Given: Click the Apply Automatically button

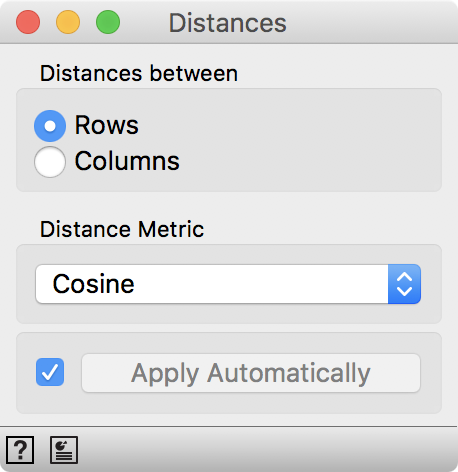Looking at the screenshot, I should tap(251, 373).
